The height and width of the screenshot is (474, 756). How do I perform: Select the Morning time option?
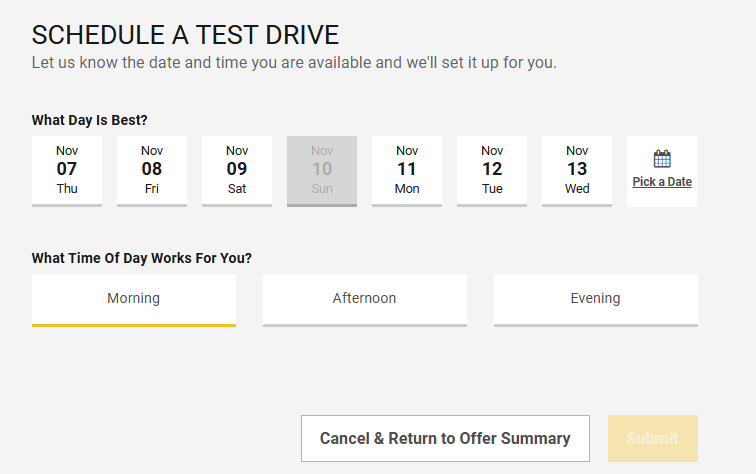coord(134,298)
